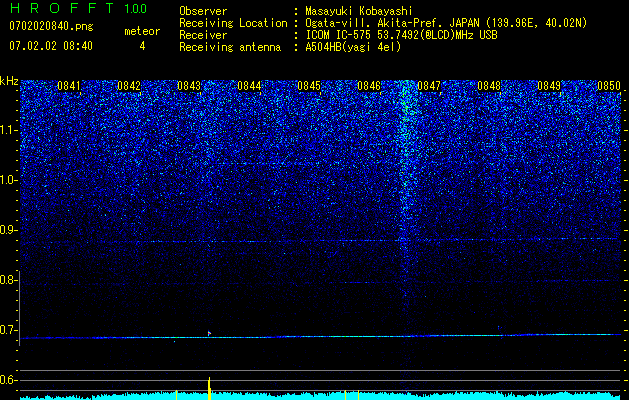Viewport: 629px width, 400px height.
Task: Click the Ogata-vill. Akita-Pref. JAPAN location text
Action: (x=446, y=23)
